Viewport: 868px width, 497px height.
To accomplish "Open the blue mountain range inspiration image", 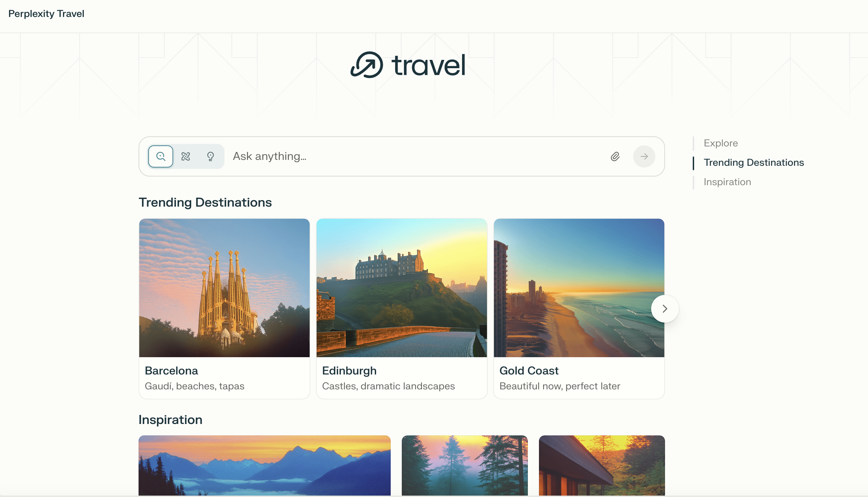I will click(x=265, y=466).
